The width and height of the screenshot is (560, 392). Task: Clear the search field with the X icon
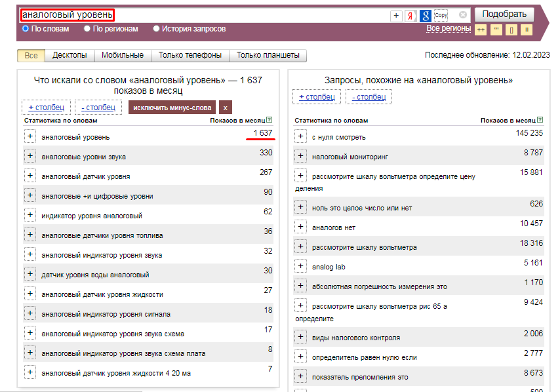(x=463, y=15)
